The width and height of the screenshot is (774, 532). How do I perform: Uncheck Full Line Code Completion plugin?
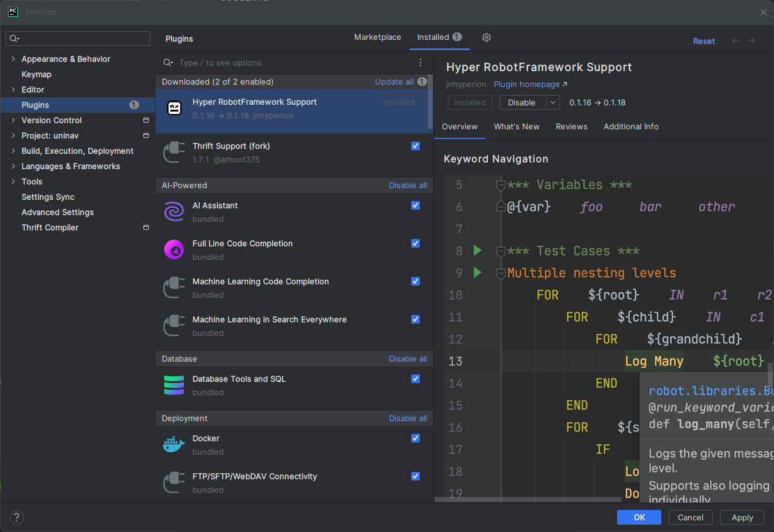415,243
